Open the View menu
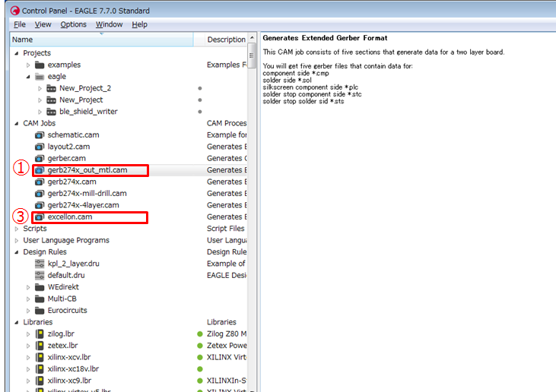556x392 pixels. click(x=43, y=24)
